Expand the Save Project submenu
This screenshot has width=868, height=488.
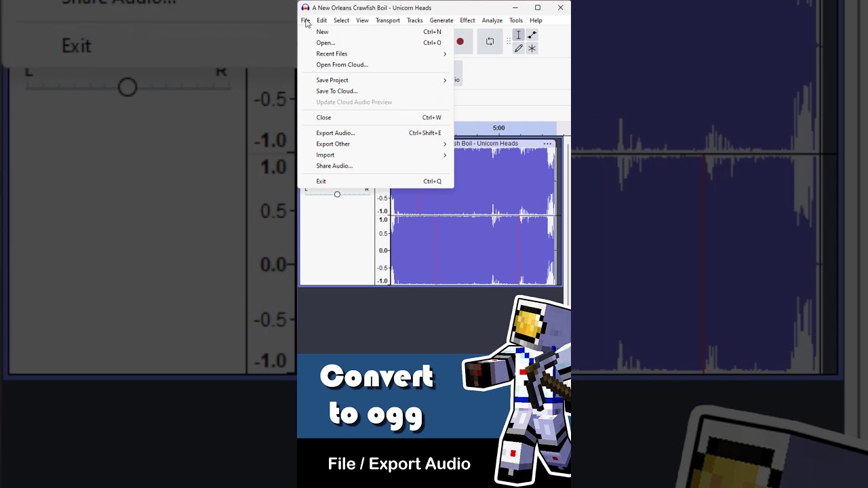tap(376, 80)
